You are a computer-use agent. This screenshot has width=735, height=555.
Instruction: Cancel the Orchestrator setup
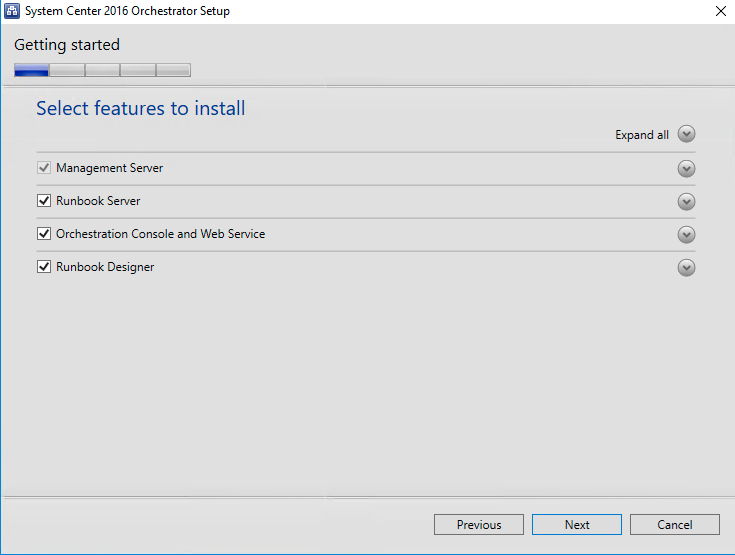pos(675,525)
